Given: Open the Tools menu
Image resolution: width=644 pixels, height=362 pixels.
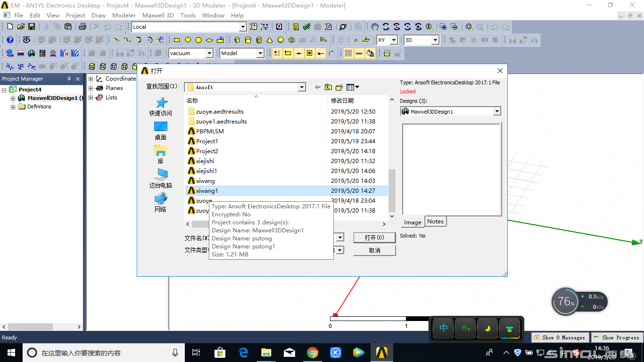Looking at the screenshot, I should 188,15.
